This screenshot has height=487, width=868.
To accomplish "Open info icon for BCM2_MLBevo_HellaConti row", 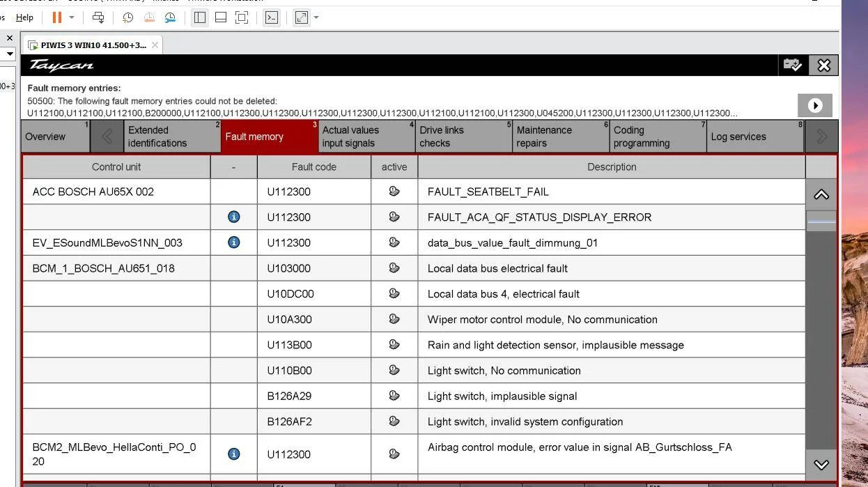I will click(234, 454).
